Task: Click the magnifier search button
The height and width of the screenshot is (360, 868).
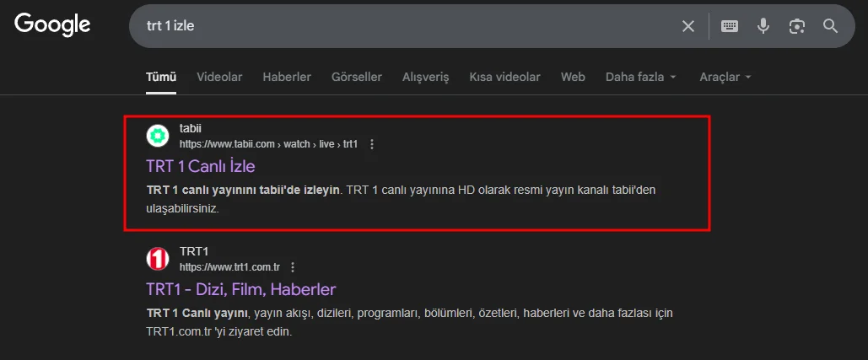Action: [830, 26]
